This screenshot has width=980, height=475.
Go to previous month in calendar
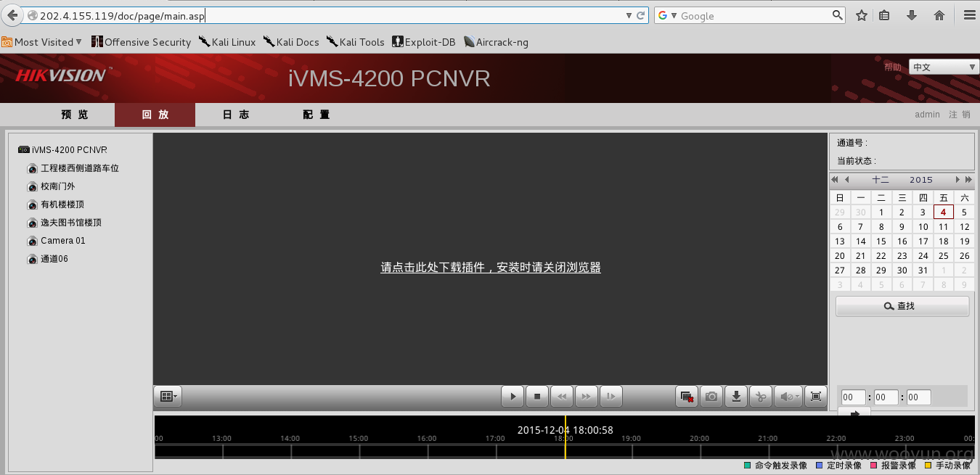(846, 180)
